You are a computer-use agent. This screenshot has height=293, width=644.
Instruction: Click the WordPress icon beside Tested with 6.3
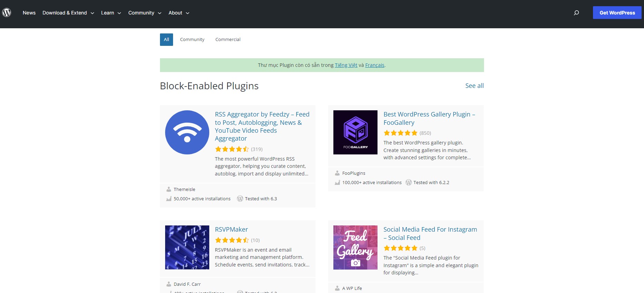[240, 199]
